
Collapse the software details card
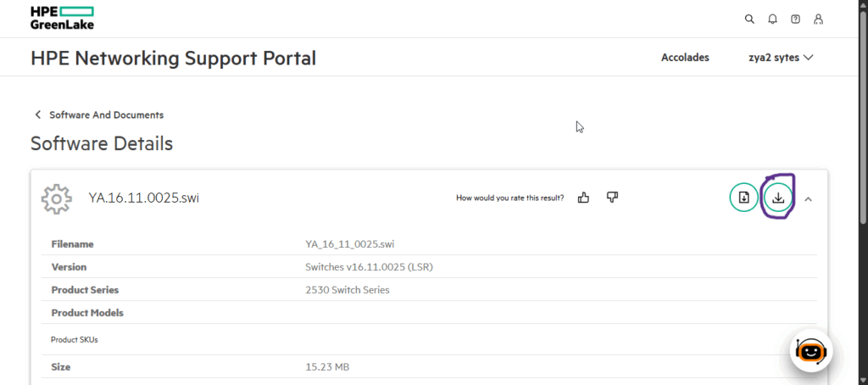point(808,199)
